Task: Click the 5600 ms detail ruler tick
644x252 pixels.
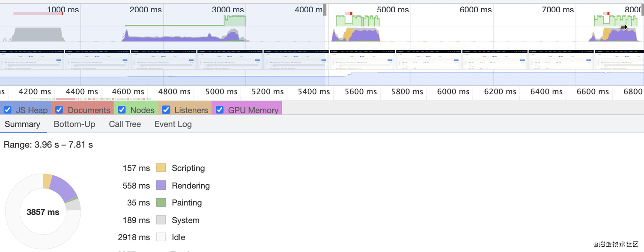Action: tap(361, 92)
